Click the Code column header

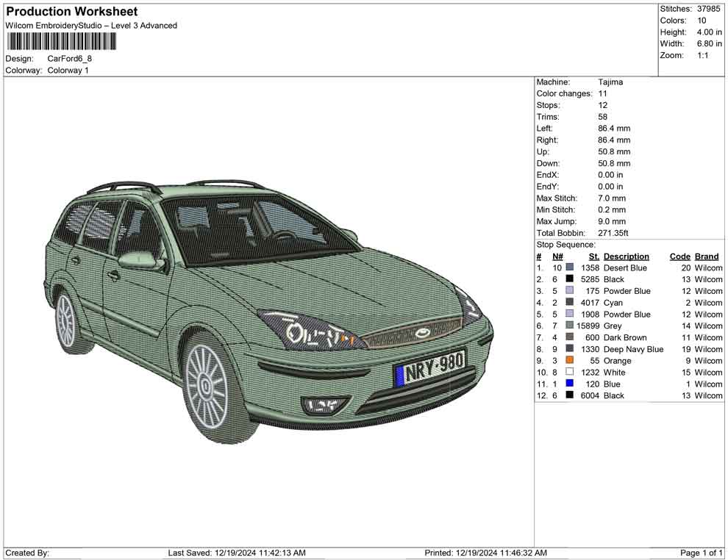(679, 256)
